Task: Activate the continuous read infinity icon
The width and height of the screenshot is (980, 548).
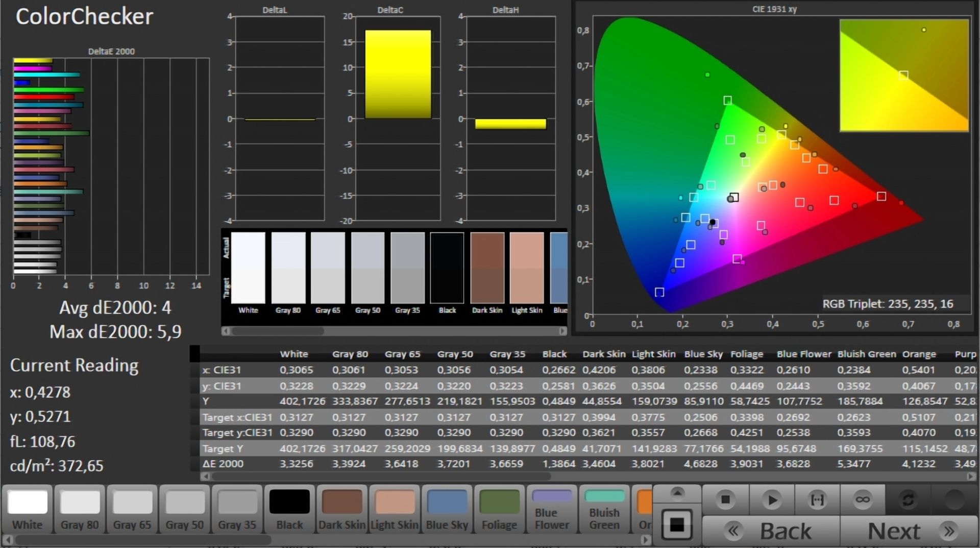Action: tap(863, 499)
